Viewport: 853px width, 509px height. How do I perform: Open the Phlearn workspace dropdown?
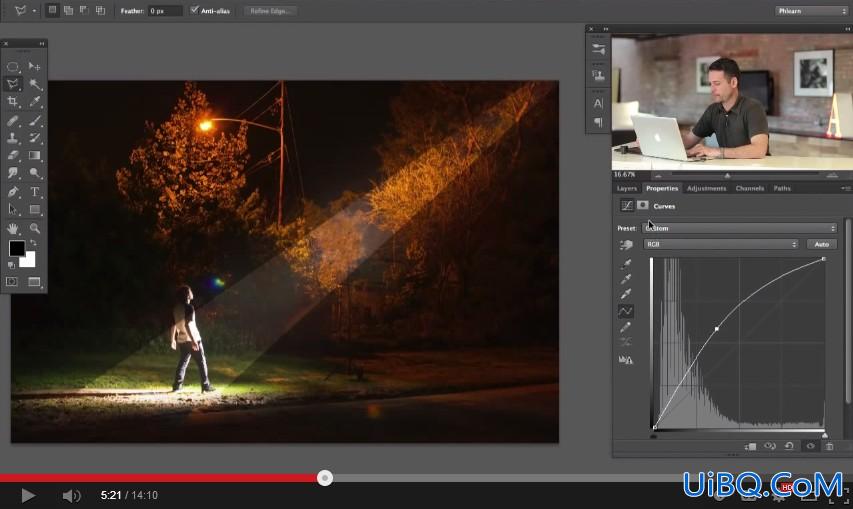pyautogui.click(x=811, y=11)
